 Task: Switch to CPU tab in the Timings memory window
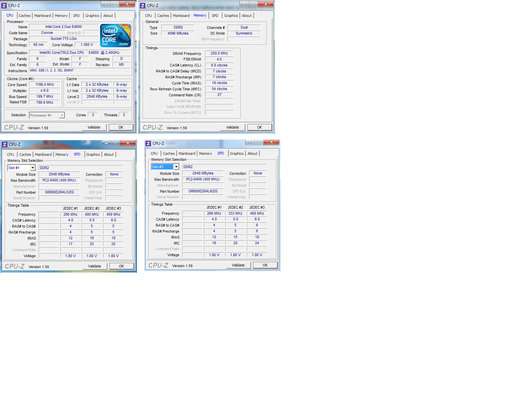(149, 16)
